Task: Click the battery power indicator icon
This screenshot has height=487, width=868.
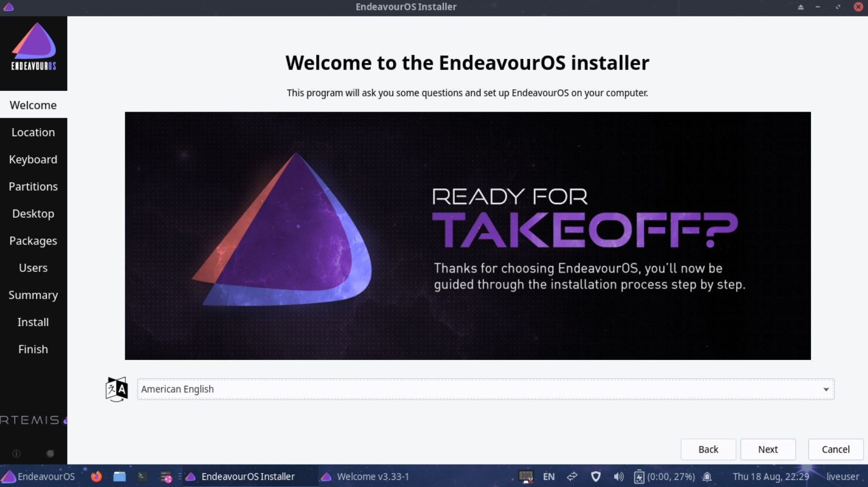Action: pyautogui.click(x=639, y=477)
